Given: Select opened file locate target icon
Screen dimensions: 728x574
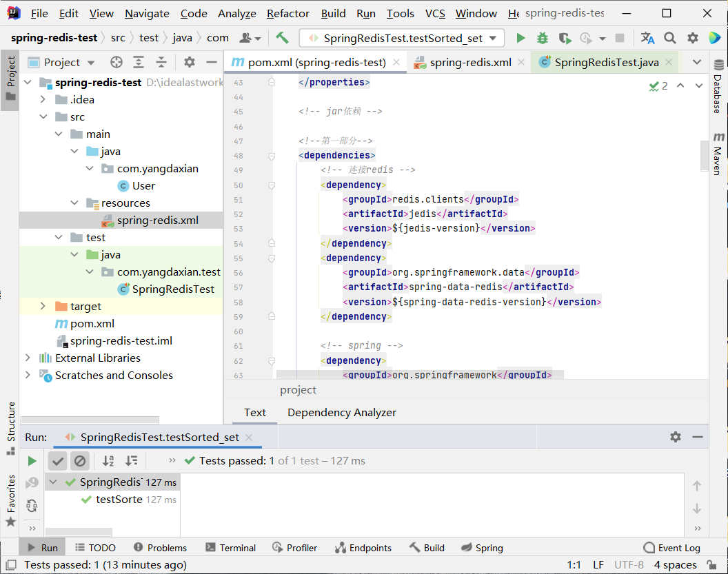Looking at the screenshot, I should click(x=117, y=62).
